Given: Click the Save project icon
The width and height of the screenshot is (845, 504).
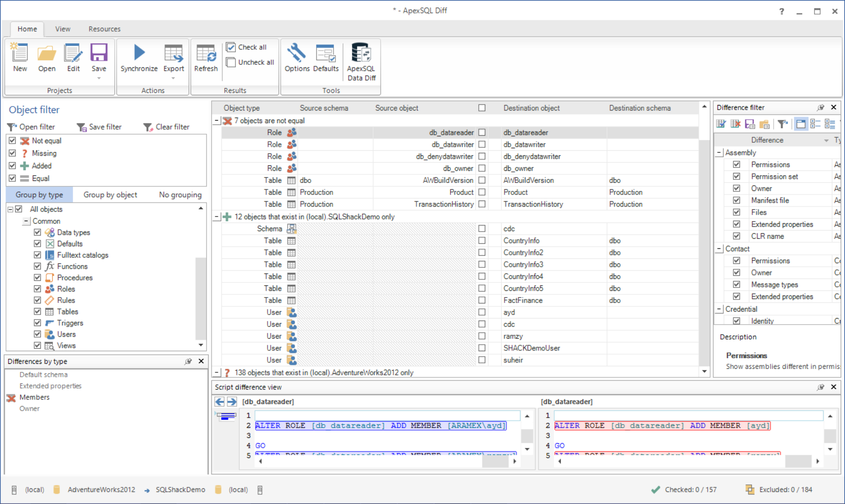Looking at the screenshot, I should 99,53.
